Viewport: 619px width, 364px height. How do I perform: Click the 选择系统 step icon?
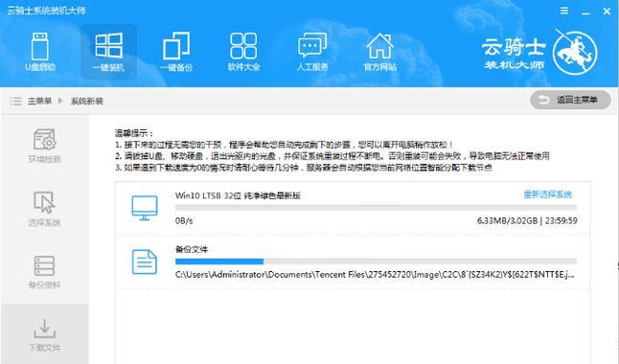(44, 202)
